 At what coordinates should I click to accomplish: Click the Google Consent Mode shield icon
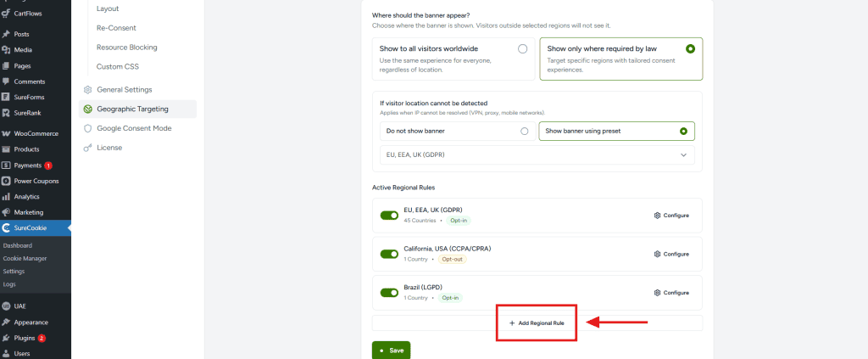point(87,128)
